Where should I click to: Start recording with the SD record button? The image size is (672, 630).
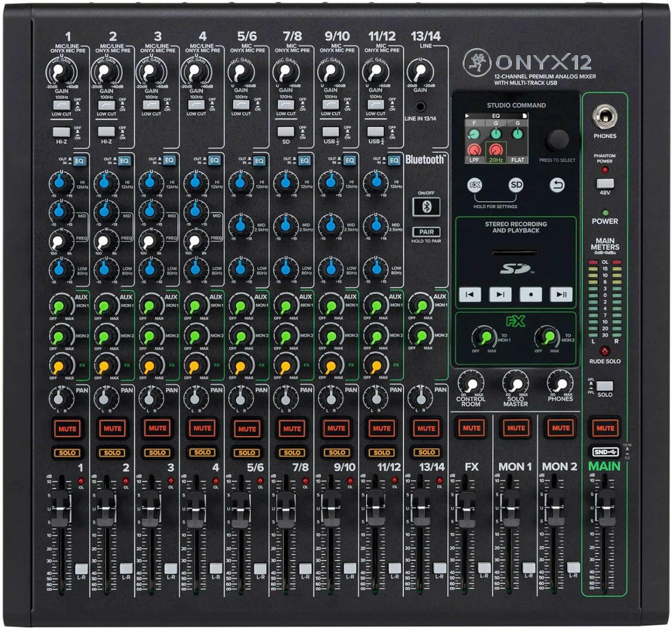(x=531, y=294)
